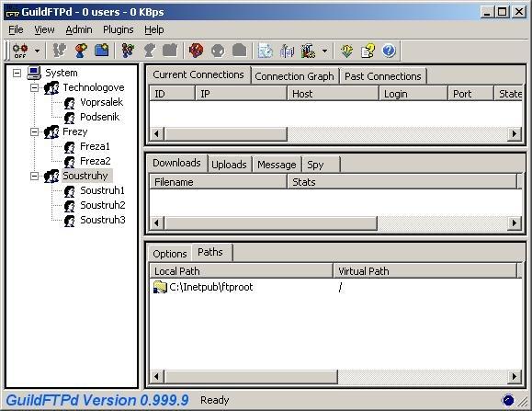Screen dimensions: 532x411
Task: Click right scroll arrow in Paths list
Action: pos(515,376)
